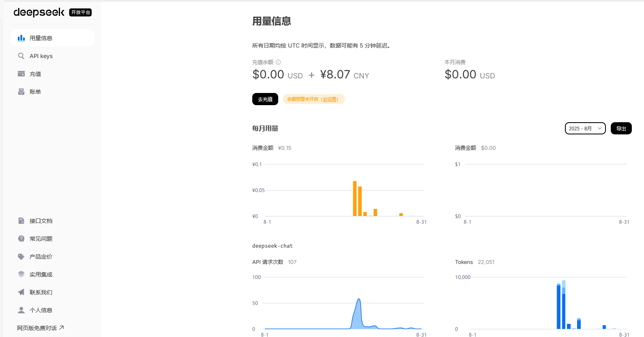Click the tallest orange bar in 消费金额 chart
This screenshot has height=337, width=644.
point(354,199)
